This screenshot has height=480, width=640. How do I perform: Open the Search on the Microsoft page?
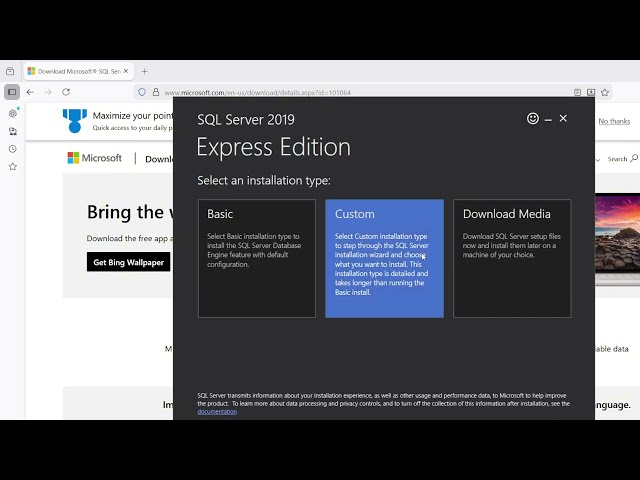(x=622, y=158)
